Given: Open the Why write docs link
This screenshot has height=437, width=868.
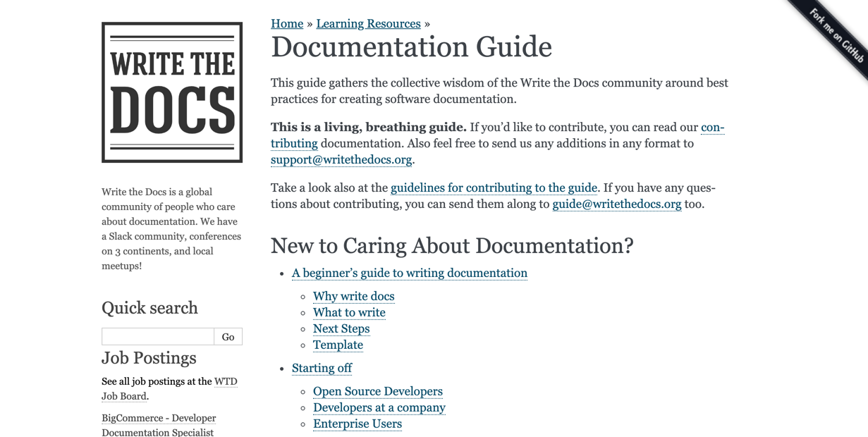Looking at the screenshot, I should click(x=354, y=296).
